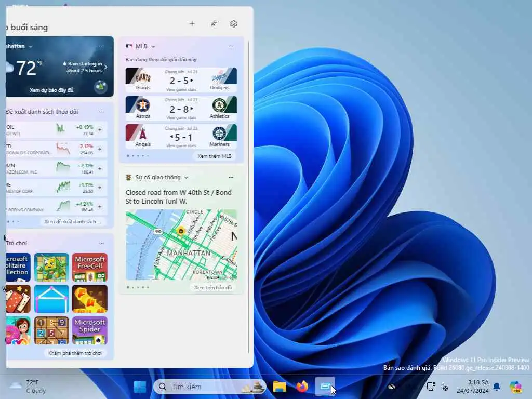Image resolution: width=532 pixels, height=399 pixels.
Task: Add Amazon.com stock to watchlist
Action: pos(100,168)
